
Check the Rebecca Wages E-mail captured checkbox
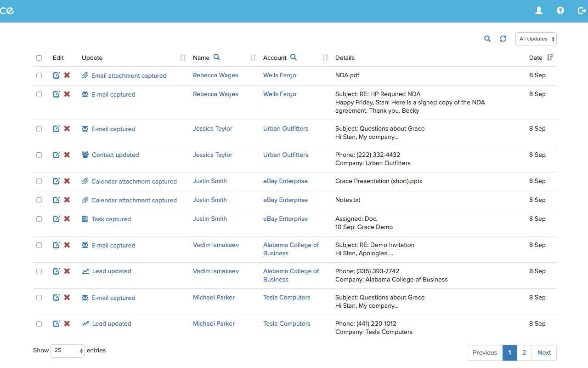pos(39,94)
